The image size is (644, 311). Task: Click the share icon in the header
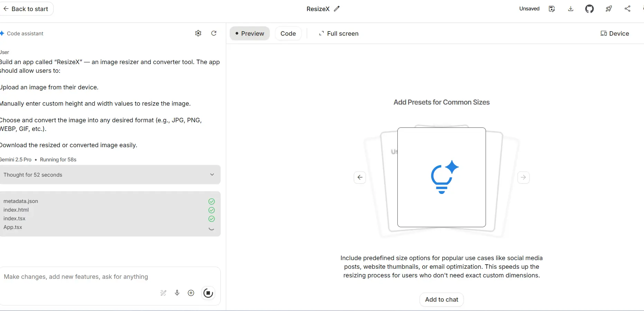[627, 9]
